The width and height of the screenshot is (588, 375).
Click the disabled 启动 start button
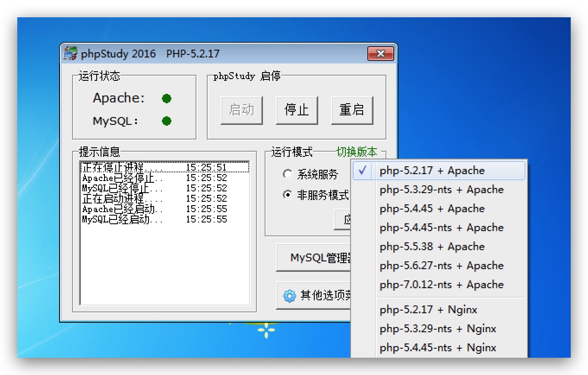241,110
